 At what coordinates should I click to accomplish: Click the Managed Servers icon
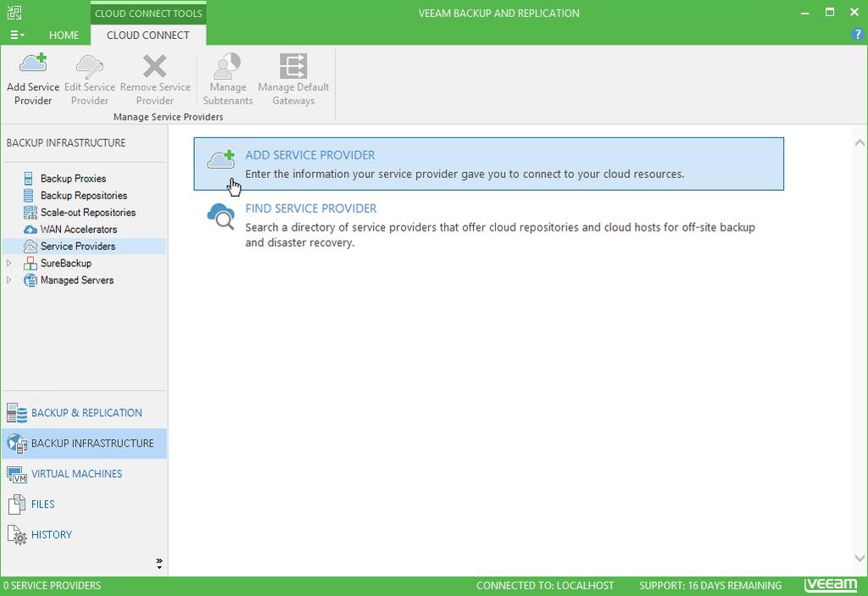pyautogui.click(x=30, y=281)
